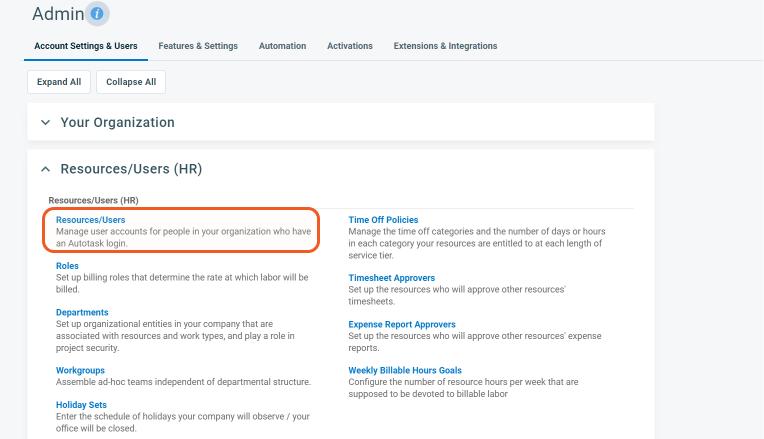Image resolution: width=764 pixels, height=439 pixels.
Task: Expand the Your Organization section chevron
Action: click(x=45, y=122)
